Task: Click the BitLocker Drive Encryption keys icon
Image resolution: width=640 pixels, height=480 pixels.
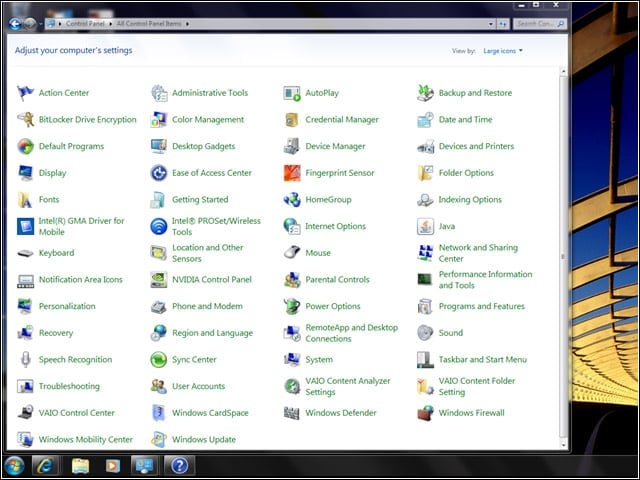Action: 25,120
